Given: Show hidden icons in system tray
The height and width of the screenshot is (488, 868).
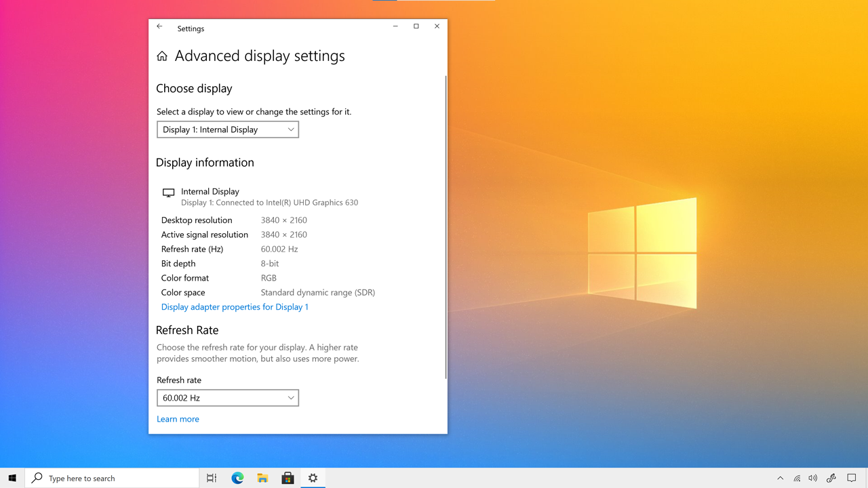Looking at the screenshot, I should click(780, 478).
